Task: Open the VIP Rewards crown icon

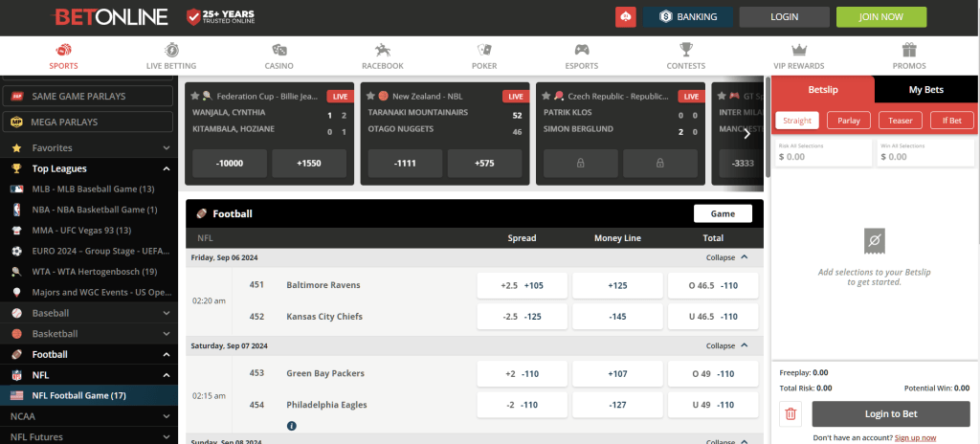Action: tap(799, 50)
